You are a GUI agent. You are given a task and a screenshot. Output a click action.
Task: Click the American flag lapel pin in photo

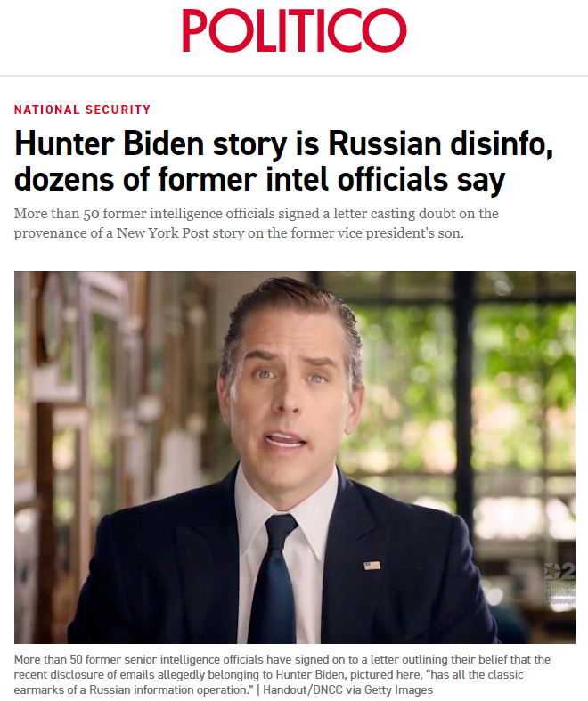pyautogui.click(x=372, y=566)
